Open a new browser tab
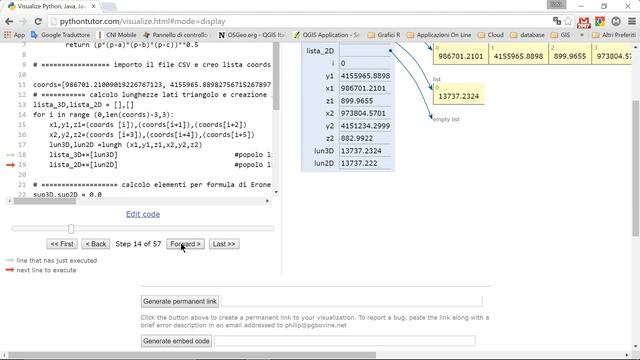 pos(109,7)
